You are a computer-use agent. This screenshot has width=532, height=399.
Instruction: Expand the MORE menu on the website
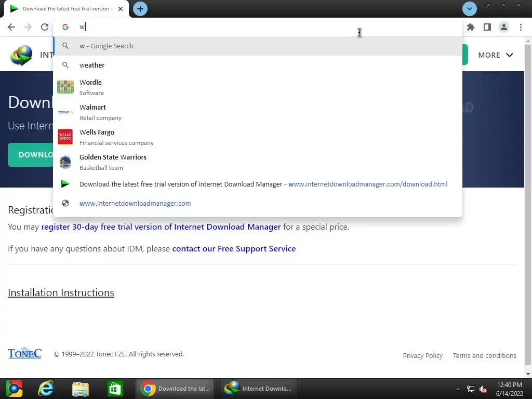tap(495, 55)
